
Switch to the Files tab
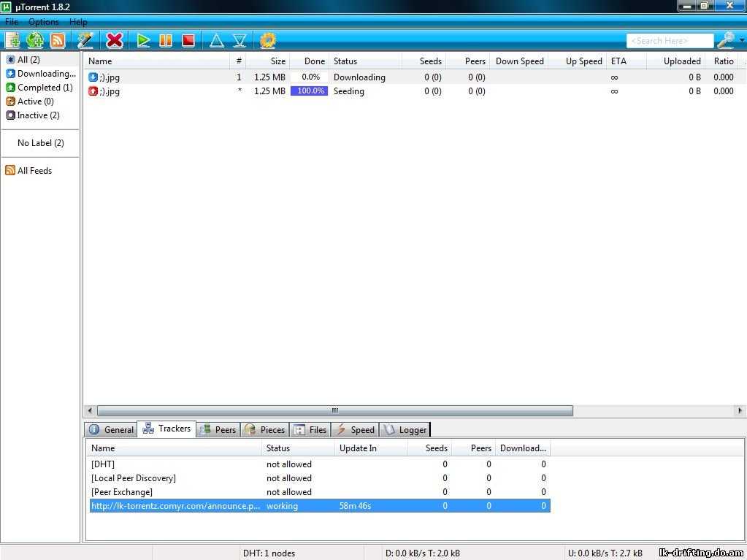[310, 429]
